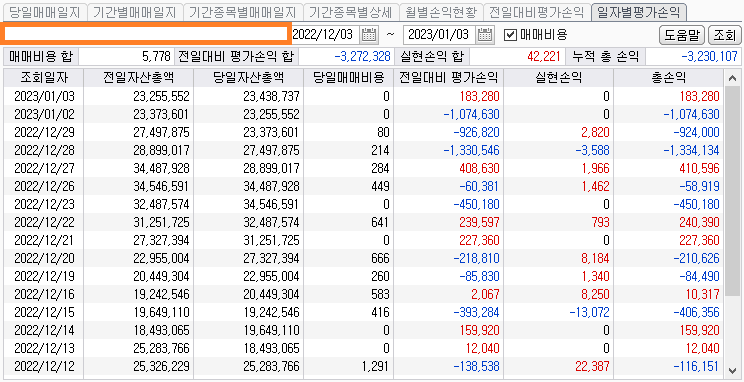Click the end date field 2023/01/03

coord(440,34)
